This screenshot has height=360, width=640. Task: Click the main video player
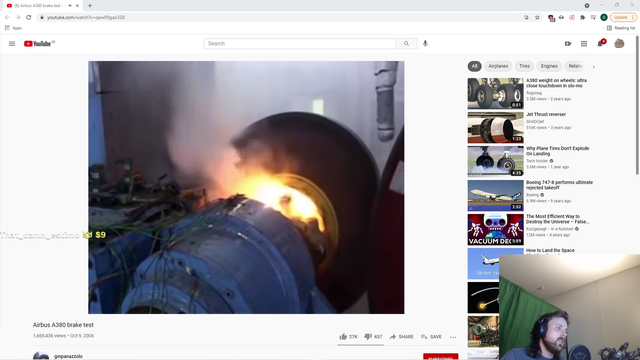coord(246,187)
